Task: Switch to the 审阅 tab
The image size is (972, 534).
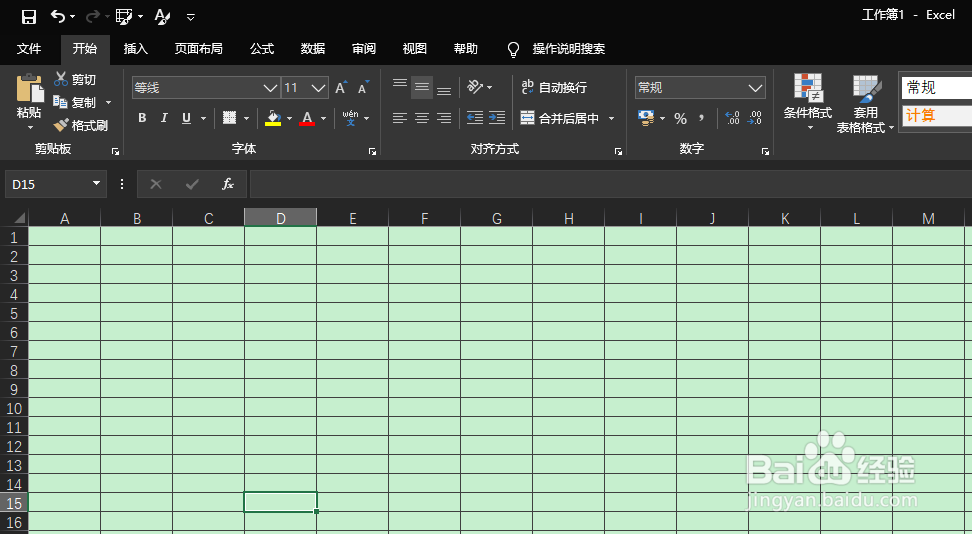Action: (364, 49)
